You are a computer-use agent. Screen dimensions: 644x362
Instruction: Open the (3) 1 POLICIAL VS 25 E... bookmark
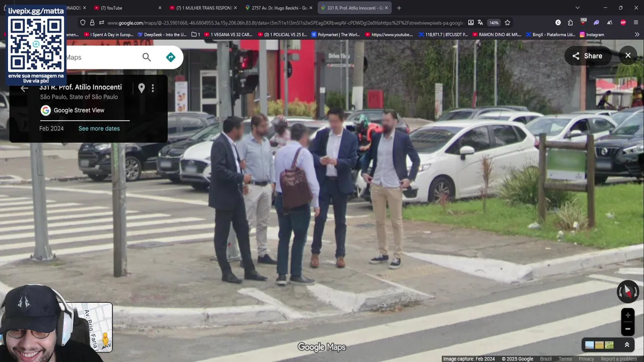tap(282, 35)
